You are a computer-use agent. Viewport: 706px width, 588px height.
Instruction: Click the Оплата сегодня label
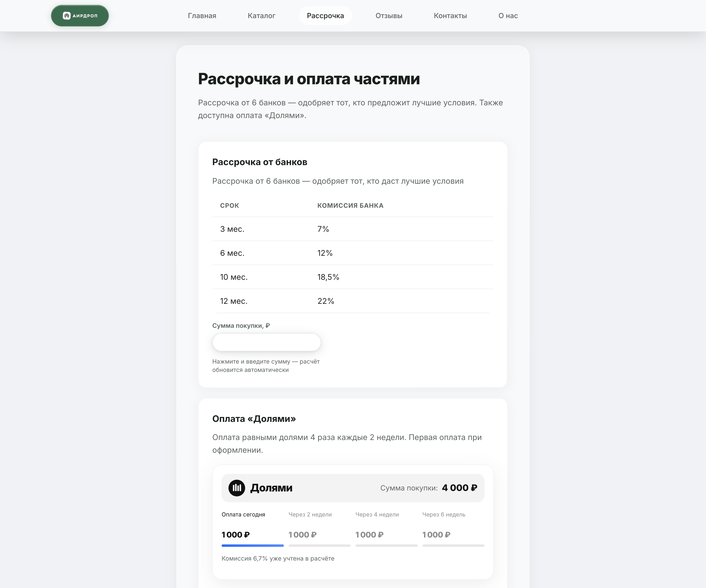[243, 514]
